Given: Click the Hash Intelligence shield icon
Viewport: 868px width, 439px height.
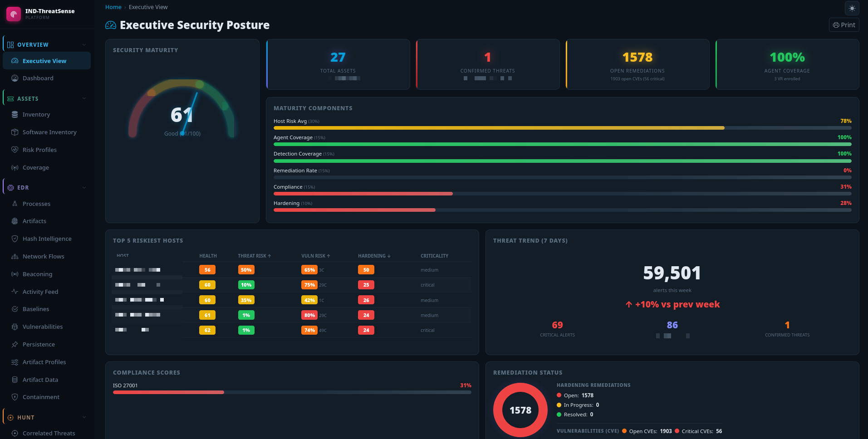Looking at the screenshot, I should (x=15, y=239).
